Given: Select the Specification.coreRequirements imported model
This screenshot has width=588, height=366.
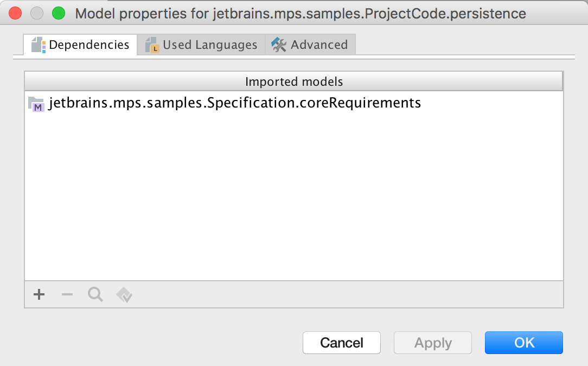Looking at the screenshot, I should (234, 103).
